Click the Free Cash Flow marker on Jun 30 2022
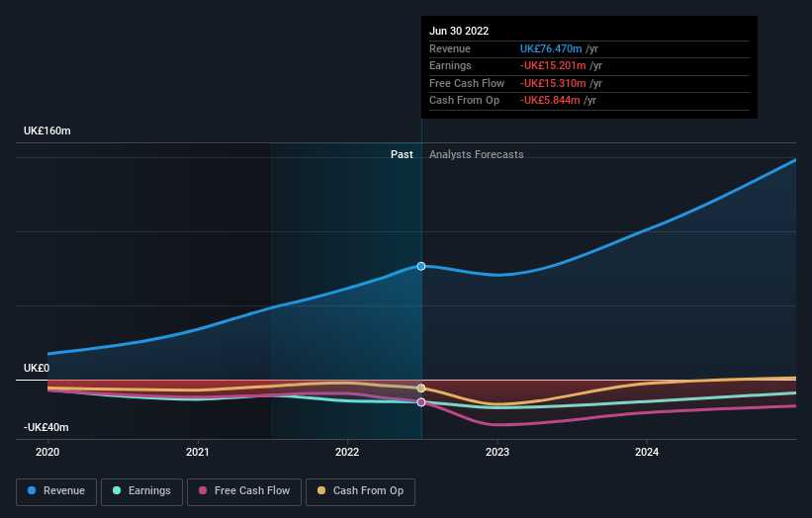The width and height of the screenshot is (812, 518). (421, 402)
